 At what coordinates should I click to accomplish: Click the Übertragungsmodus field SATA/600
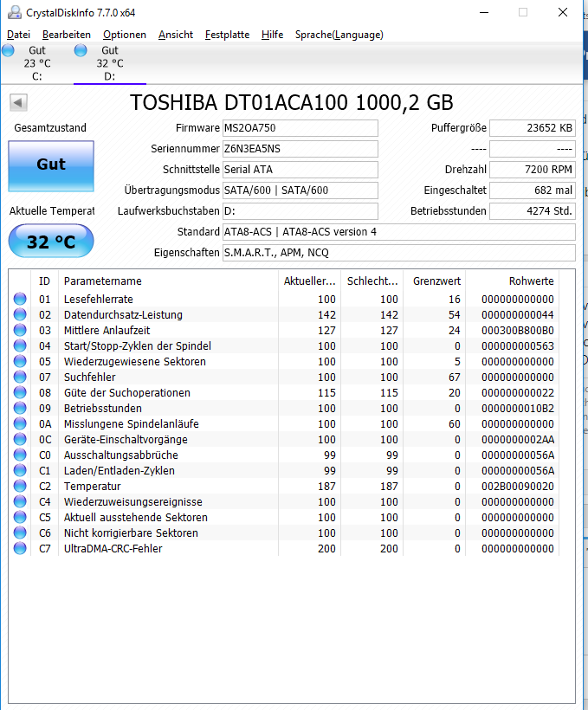(x=300, y=190)
